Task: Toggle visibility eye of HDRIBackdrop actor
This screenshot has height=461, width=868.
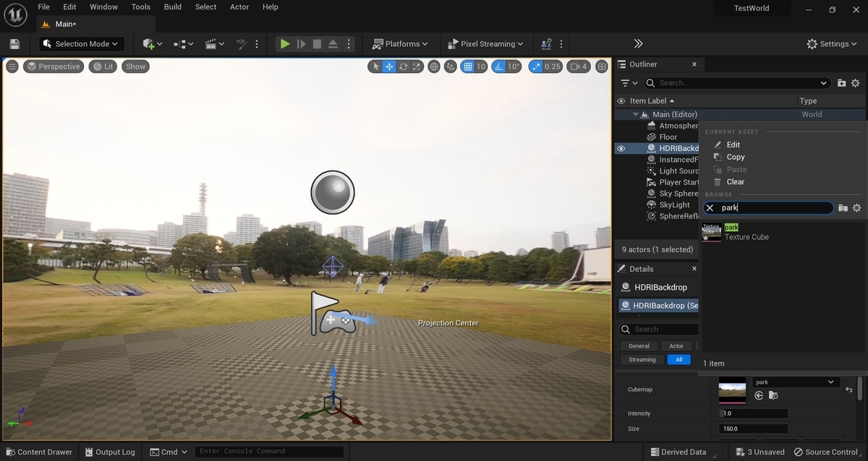Action: click(621, 149)
